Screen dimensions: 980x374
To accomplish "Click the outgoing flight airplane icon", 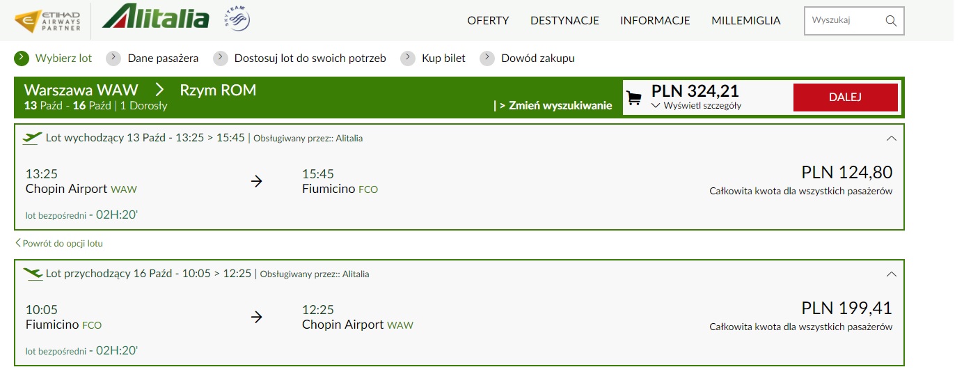I will point(32,138).
